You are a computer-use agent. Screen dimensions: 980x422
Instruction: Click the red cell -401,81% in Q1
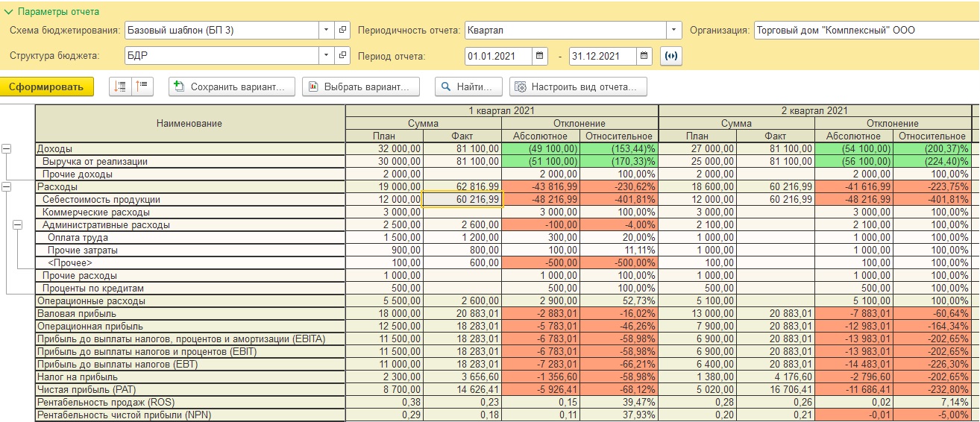pos(619,199)
